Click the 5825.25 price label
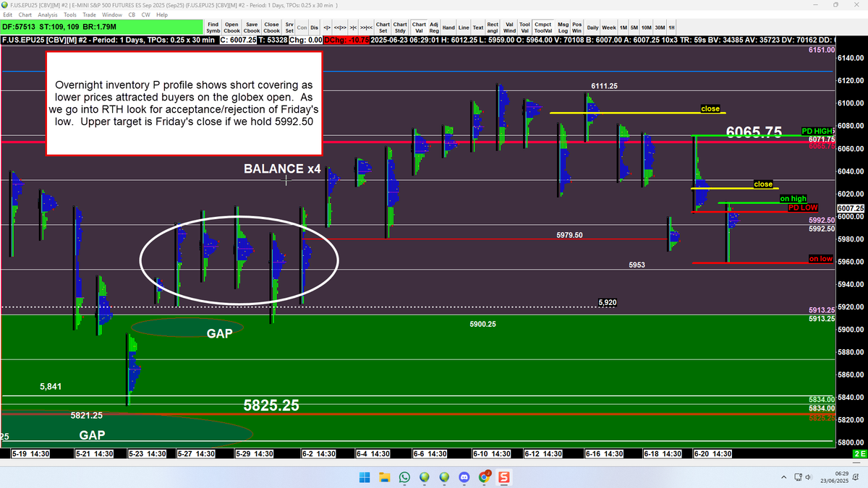This screenshot has width=868, height=488. pyautogui.click(x=271, y=406)
